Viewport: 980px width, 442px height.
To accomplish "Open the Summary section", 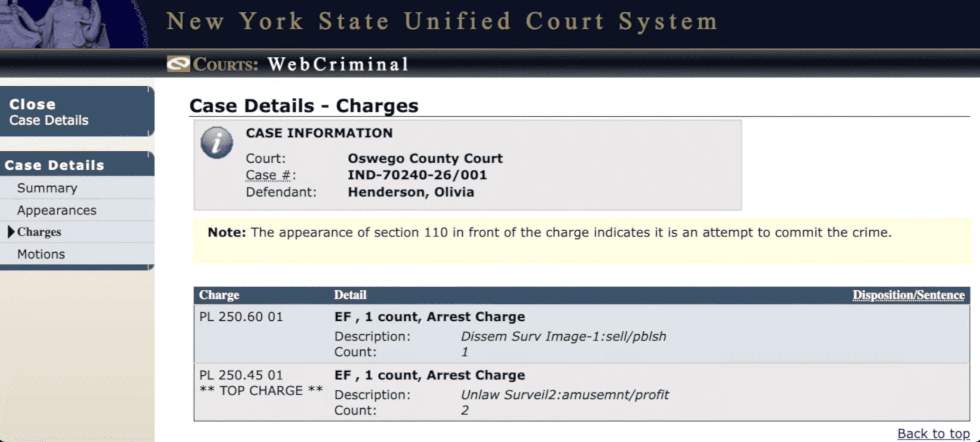I will click(47, 188).
